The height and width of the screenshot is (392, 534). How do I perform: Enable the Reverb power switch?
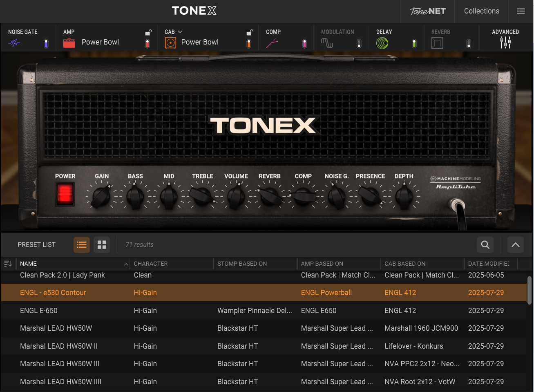(x=469, y=44)
